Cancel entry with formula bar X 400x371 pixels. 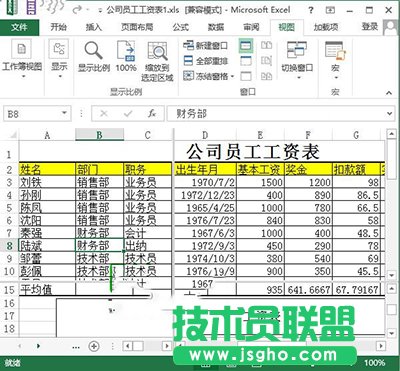104,114
